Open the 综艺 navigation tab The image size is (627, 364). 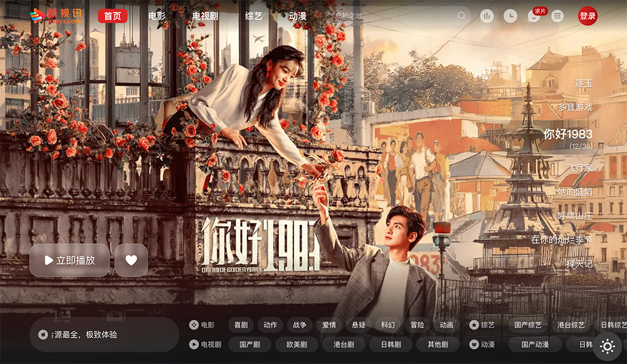(253, 16)
